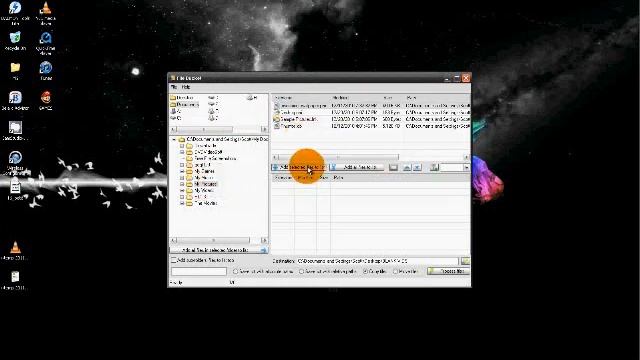Screen dimensions: 640x360
Task: Click the move-up arrow toolbar icon
Action: tap(407, 167)
